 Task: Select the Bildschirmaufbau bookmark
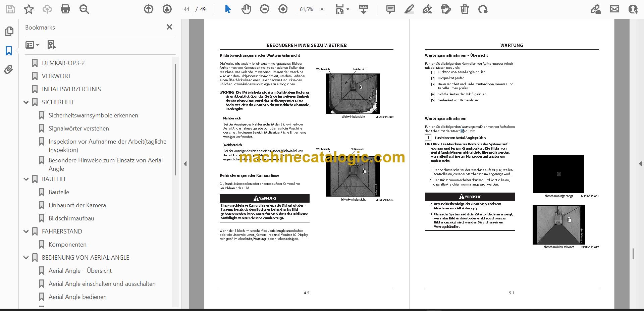71,218
